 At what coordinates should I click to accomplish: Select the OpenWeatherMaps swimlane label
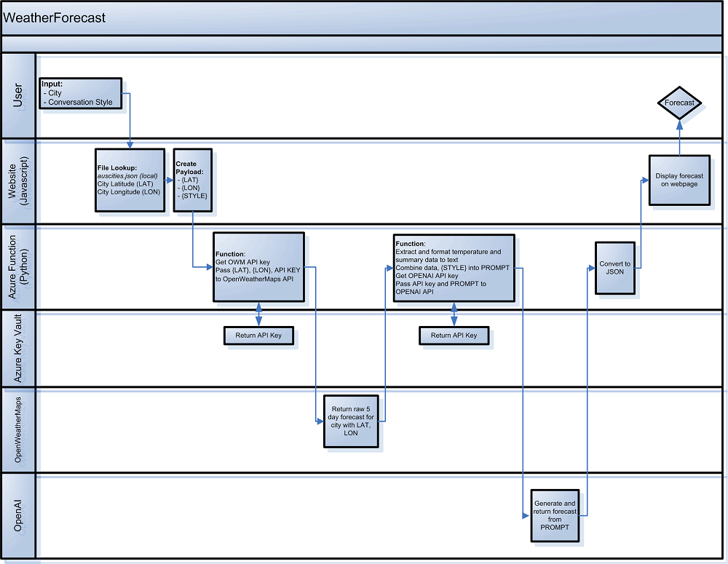click(x=18, y=430)
